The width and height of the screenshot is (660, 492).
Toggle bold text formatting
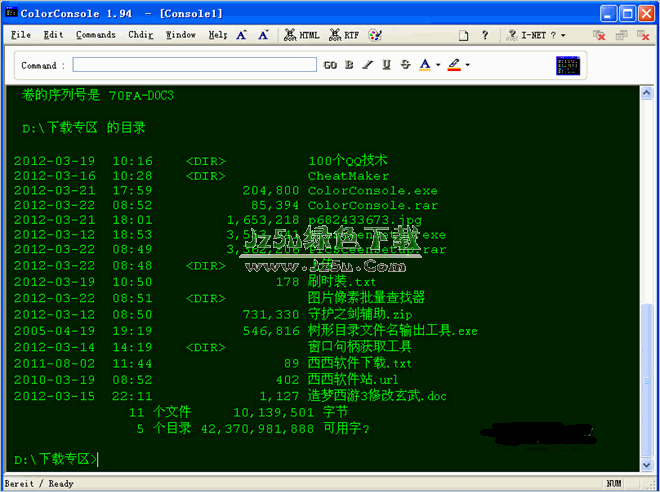[349, 65]
